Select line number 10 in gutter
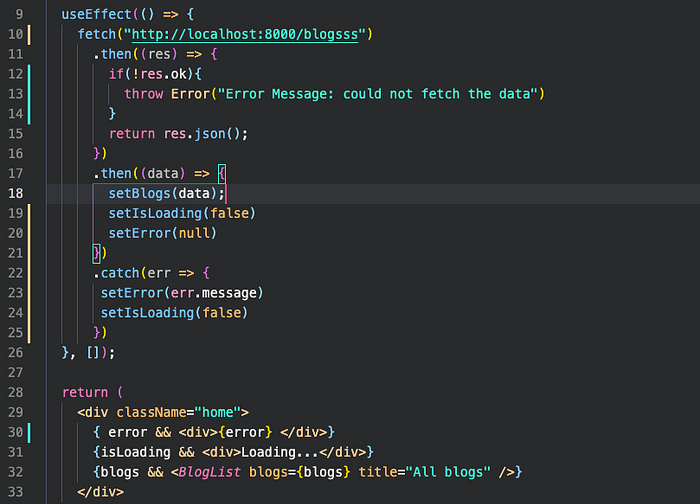 pyautogui.click(x=16, y=34)
